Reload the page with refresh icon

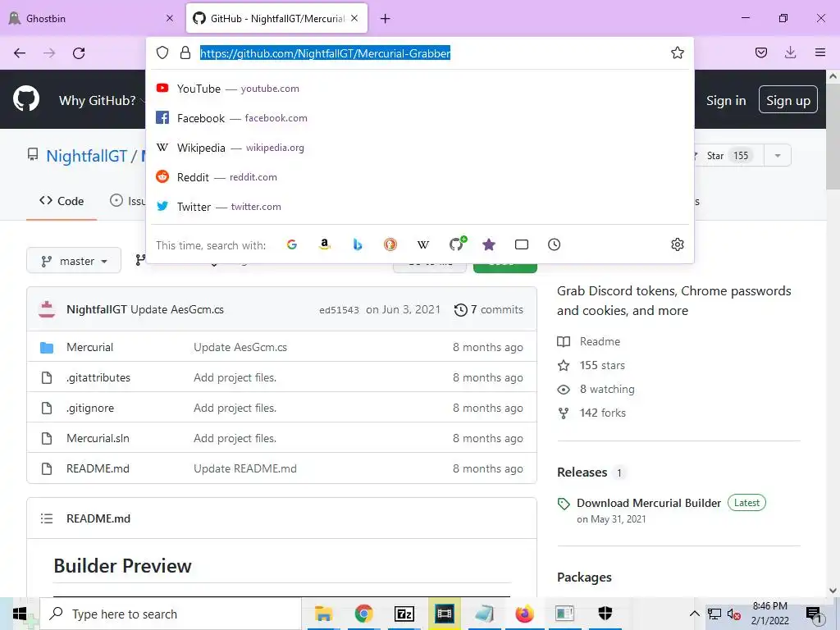79,53
